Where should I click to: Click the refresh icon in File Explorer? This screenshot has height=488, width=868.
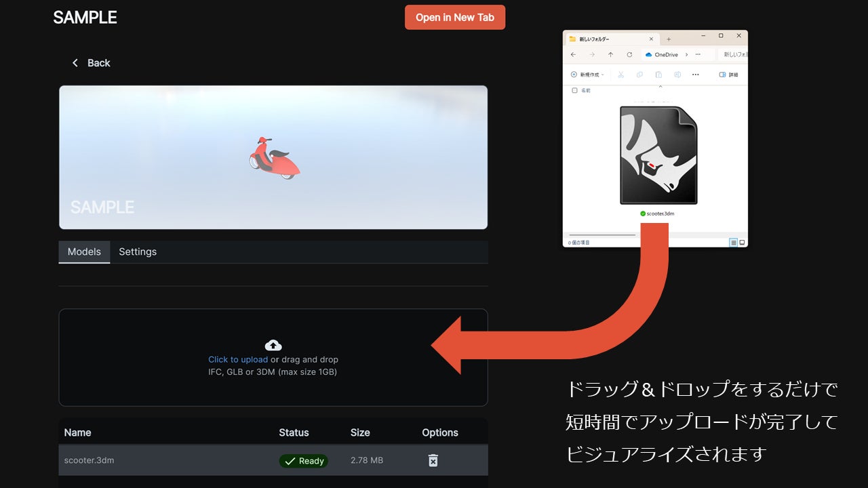click(629, 55)
